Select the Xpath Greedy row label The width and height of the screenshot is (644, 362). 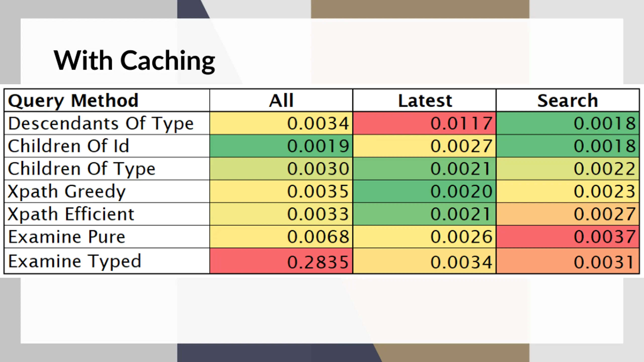click(107, 191)
